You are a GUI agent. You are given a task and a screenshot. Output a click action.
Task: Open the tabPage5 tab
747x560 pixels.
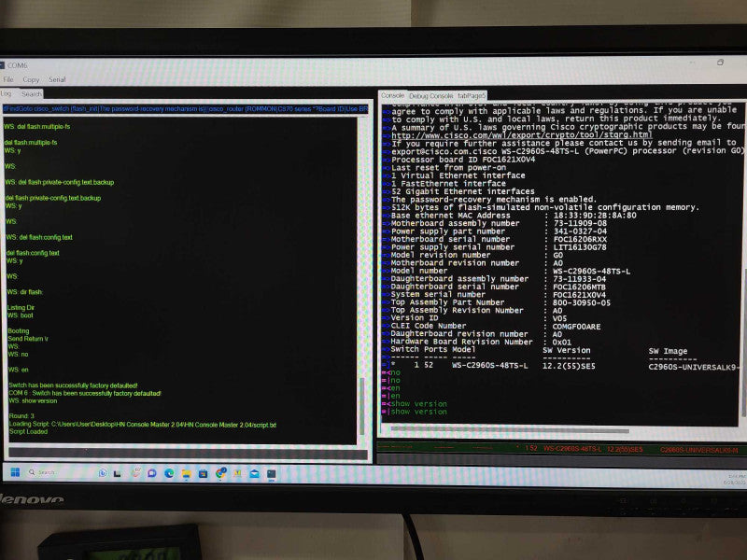click(x=472, y=96)
